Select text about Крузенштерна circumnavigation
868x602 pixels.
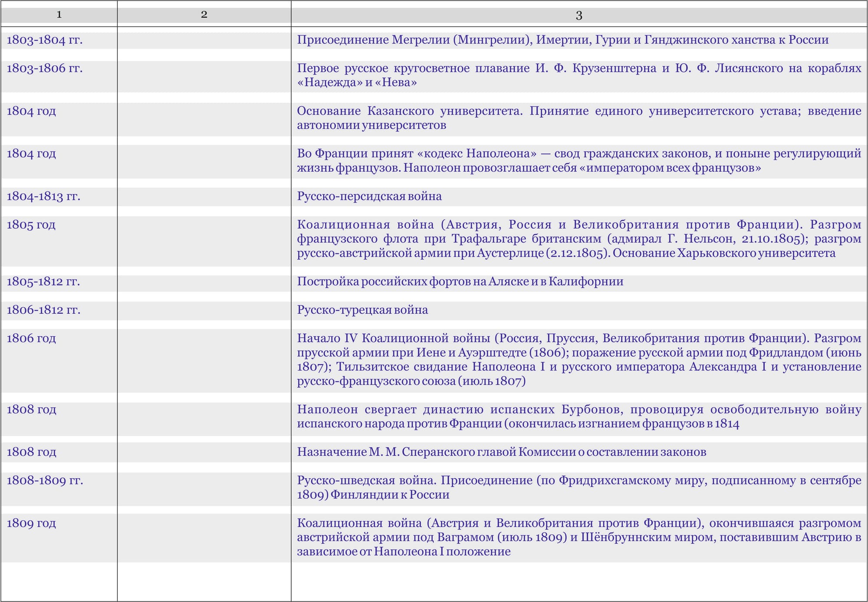579,75
